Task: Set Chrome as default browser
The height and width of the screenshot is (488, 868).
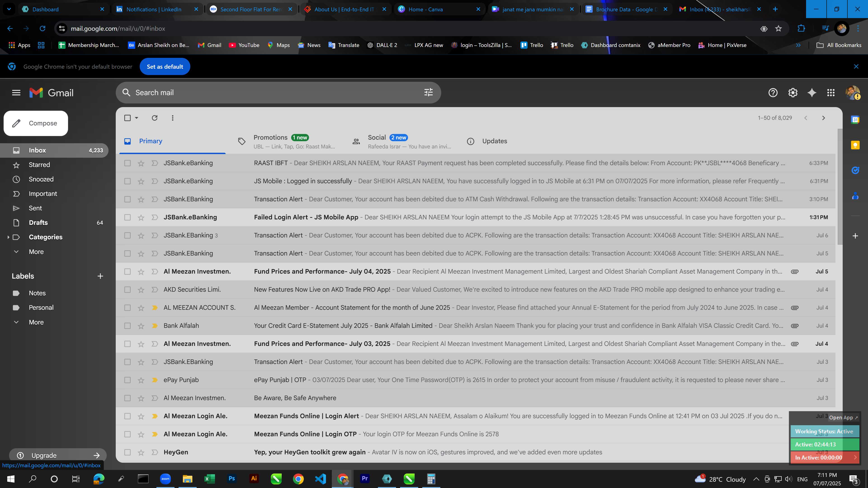Action: [x=165, y=67]
